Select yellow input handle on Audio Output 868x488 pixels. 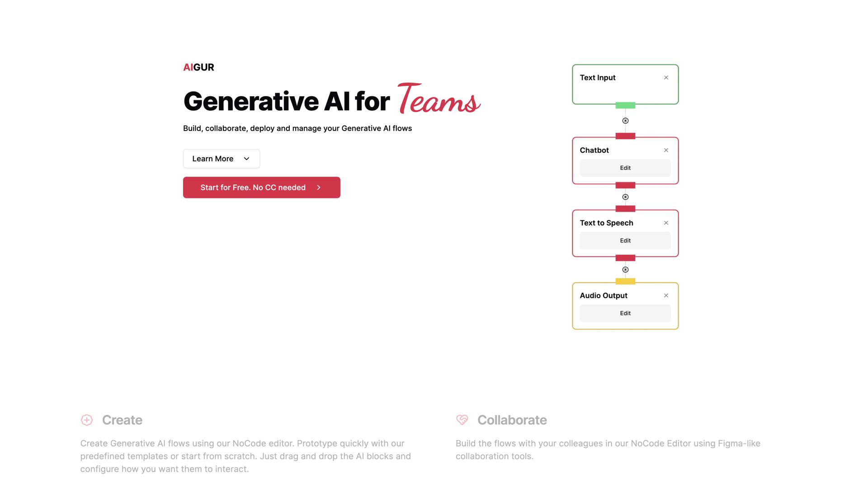[625, 282]
